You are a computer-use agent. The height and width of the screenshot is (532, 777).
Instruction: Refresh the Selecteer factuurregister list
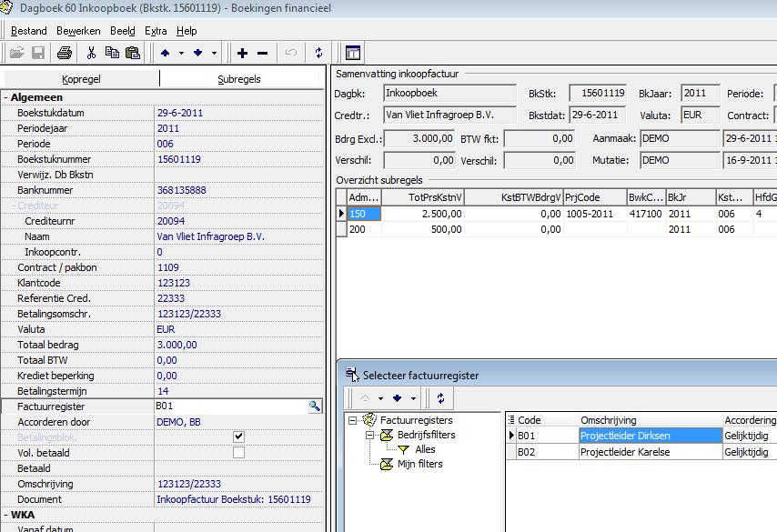[x=441, y=398]
